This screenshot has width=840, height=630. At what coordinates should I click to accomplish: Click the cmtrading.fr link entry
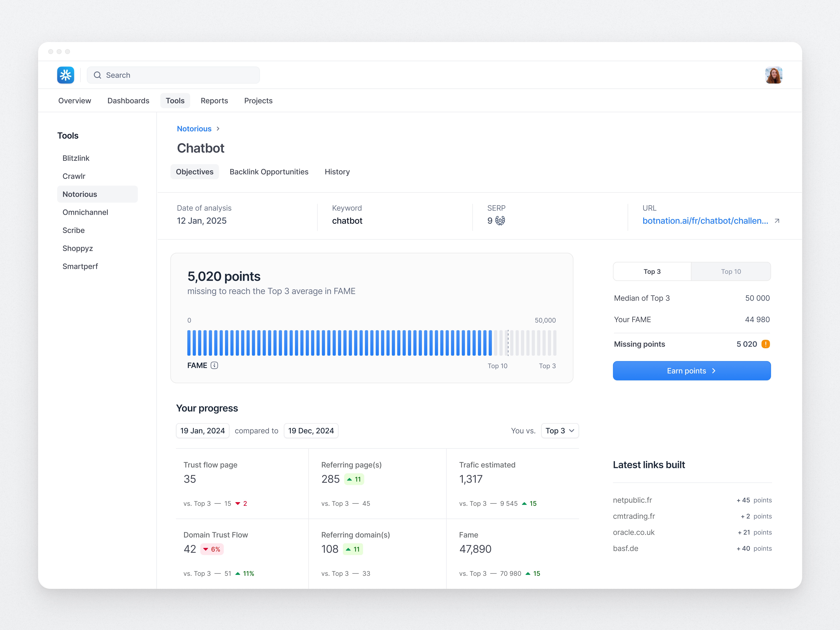tap(634, 516)
